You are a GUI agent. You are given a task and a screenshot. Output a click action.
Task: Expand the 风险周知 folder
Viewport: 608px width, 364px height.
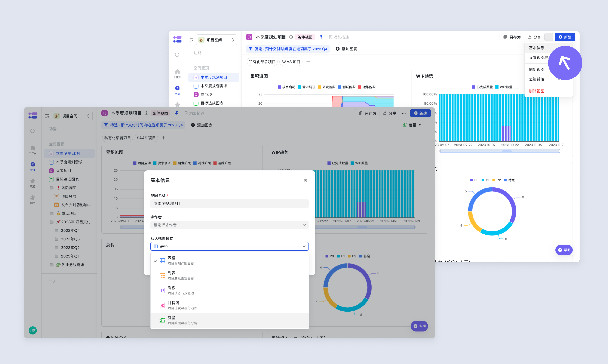(x=69, y=188)
